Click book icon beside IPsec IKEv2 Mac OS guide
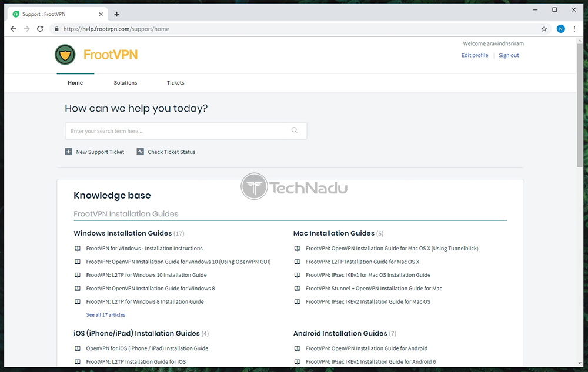Screen dimensions: 588x372 (297, 302)
